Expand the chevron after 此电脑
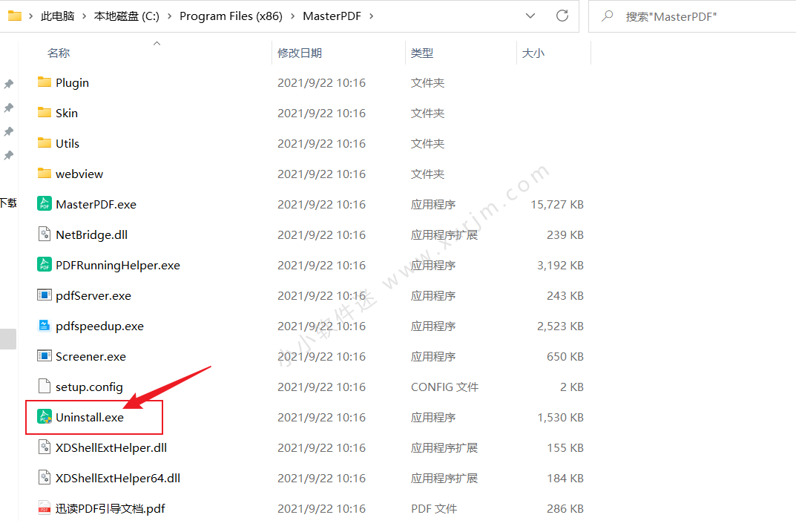Screen dimensions: 796x532 point(85,16)
